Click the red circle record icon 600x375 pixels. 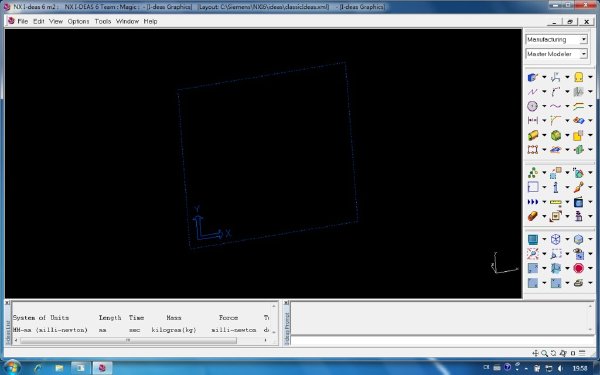pyautogui.click(x=579, y=268)
